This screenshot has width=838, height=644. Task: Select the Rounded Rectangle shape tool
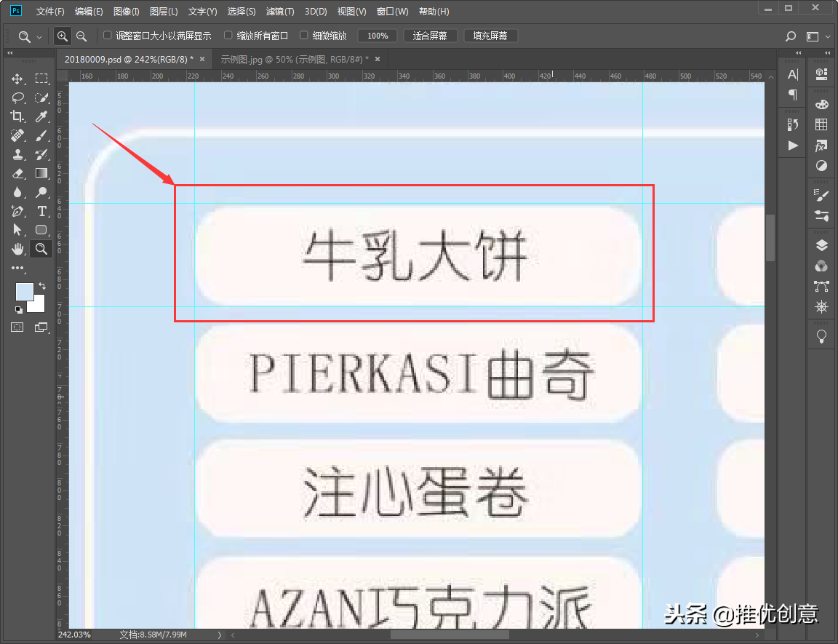[41, 230]
